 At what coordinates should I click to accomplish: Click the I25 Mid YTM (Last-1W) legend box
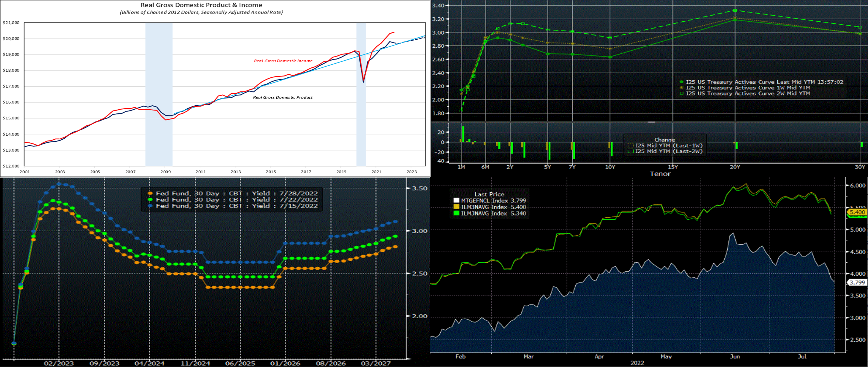(x=631, y=146)
